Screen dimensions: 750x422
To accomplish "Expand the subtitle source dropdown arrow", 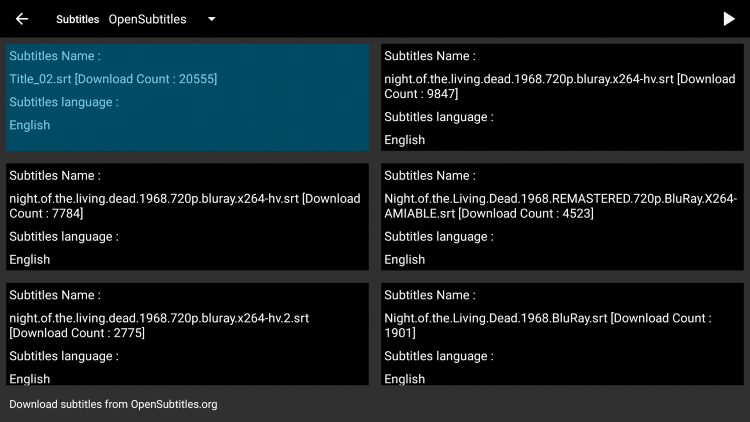I will coord(211,19).
